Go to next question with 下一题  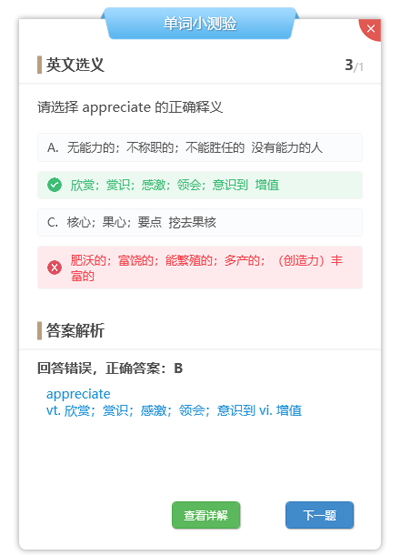[x=320, y=515]
